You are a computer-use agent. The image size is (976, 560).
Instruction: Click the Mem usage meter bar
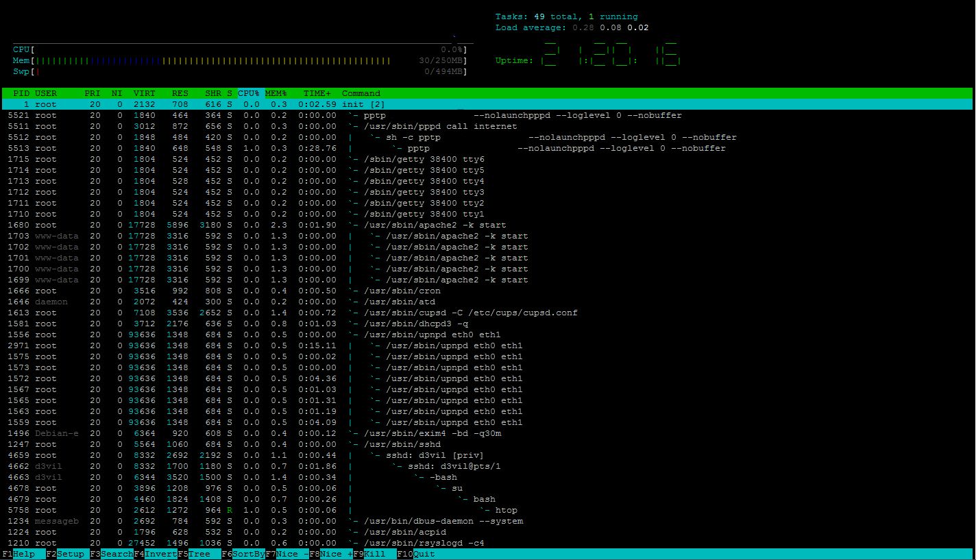coord(240,60)
